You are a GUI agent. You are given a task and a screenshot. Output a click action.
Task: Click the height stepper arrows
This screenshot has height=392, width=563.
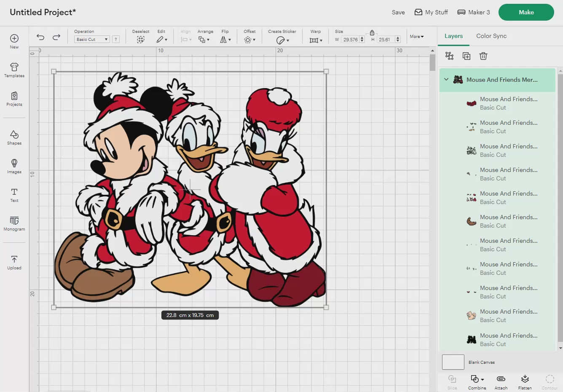397,39
